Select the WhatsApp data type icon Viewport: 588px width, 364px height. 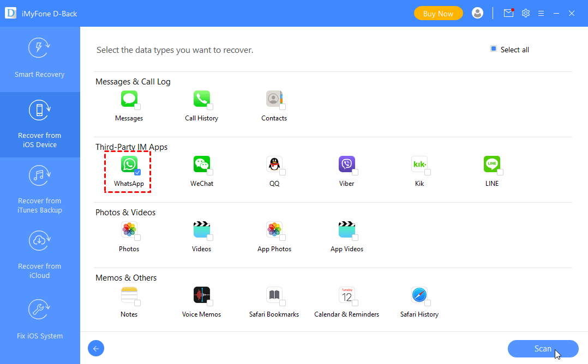(x=129, y=164)
